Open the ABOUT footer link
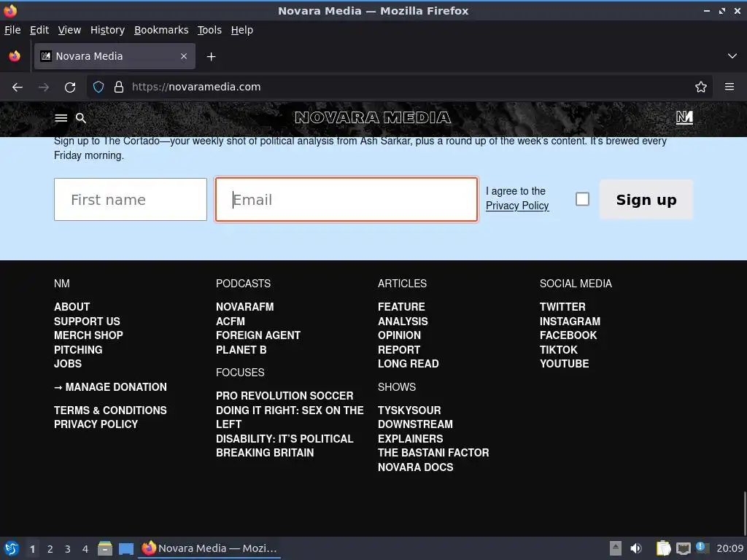Screen dimensions: 747x560 (71, 307)
